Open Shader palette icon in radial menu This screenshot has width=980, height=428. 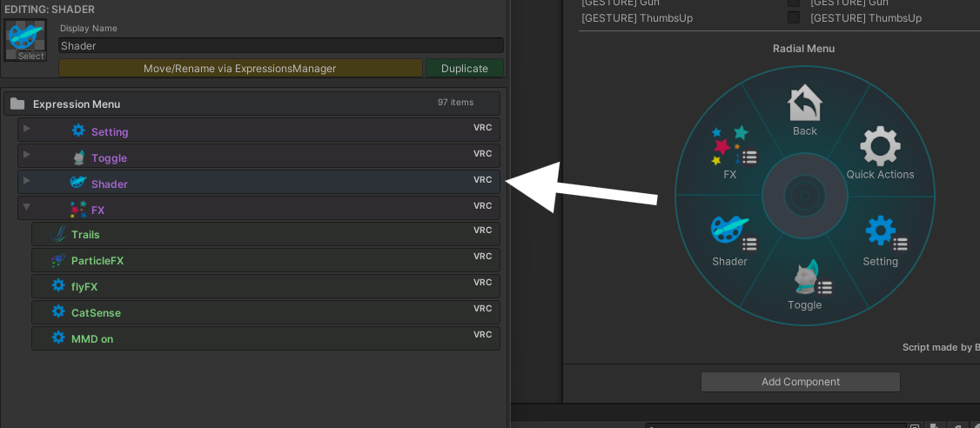coord(729,231)
